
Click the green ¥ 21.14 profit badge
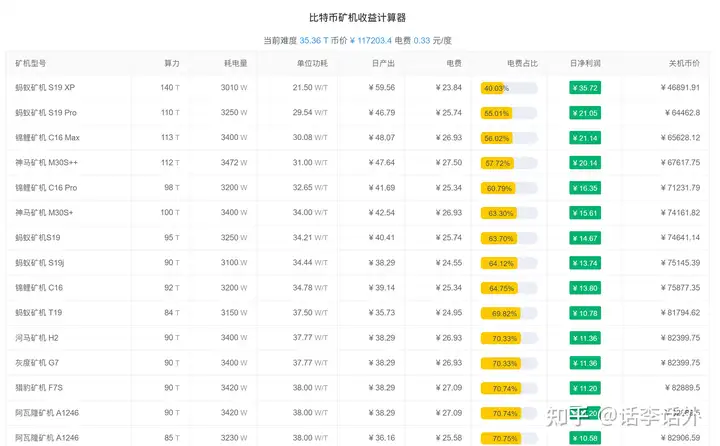point(585,138)
